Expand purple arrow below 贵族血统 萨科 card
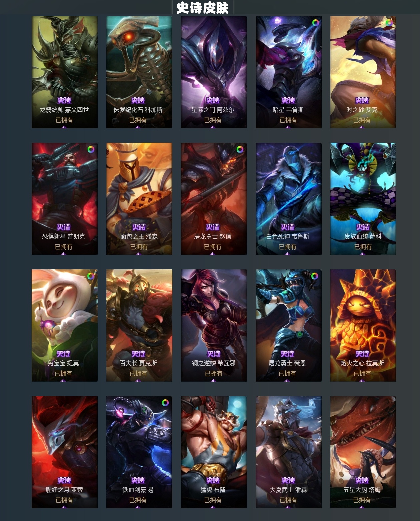The width and height of the screenshot is (420, 521). [x=363, y=254]
